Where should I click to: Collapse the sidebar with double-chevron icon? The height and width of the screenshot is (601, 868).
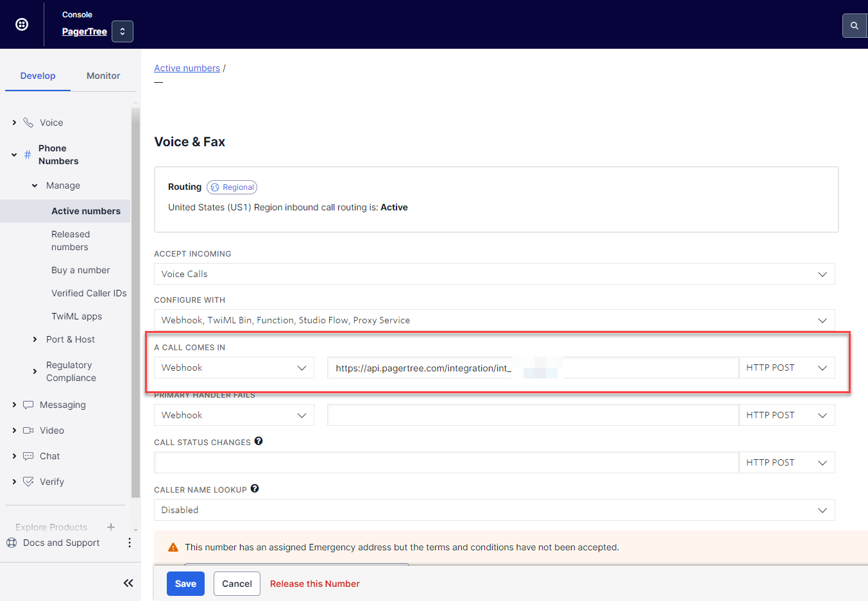click(128, 583)
